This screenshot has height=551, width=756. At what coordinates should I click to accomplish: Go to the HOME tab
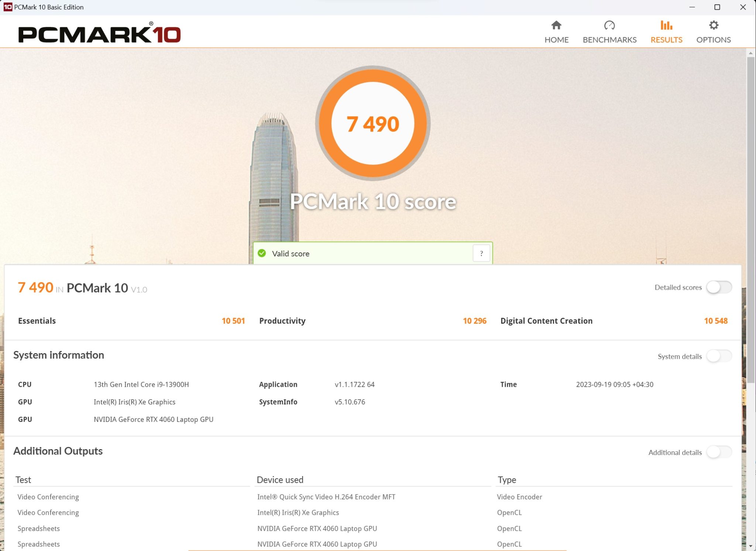(x=556, y=39)
